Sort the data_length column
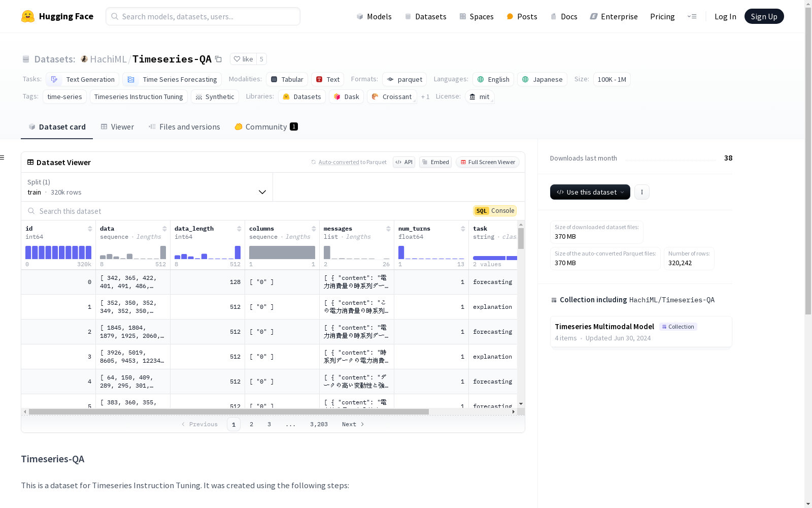 point(239,229)
